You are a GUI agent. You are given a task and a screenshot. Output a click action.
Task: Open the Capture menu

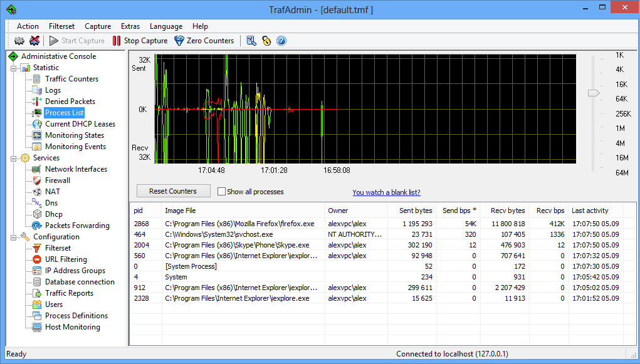tap(98, 26)
